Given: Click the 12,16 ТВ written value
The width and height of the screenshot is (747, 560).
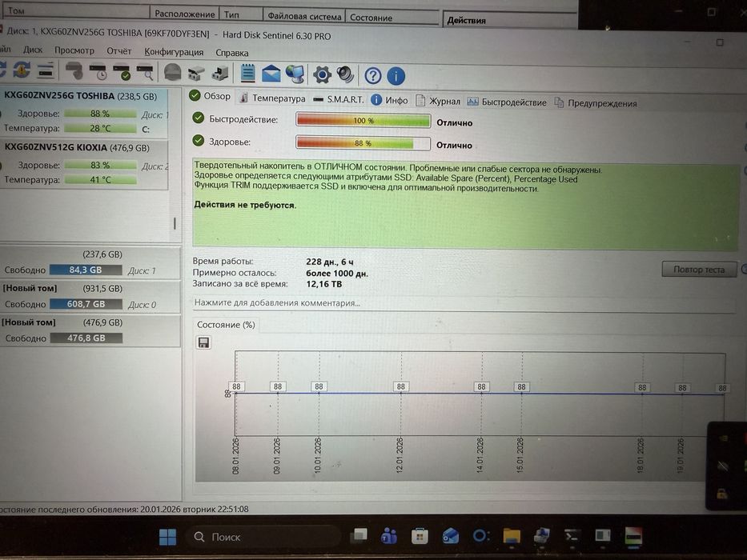Looking at the screenshot, I should (324, 284).
